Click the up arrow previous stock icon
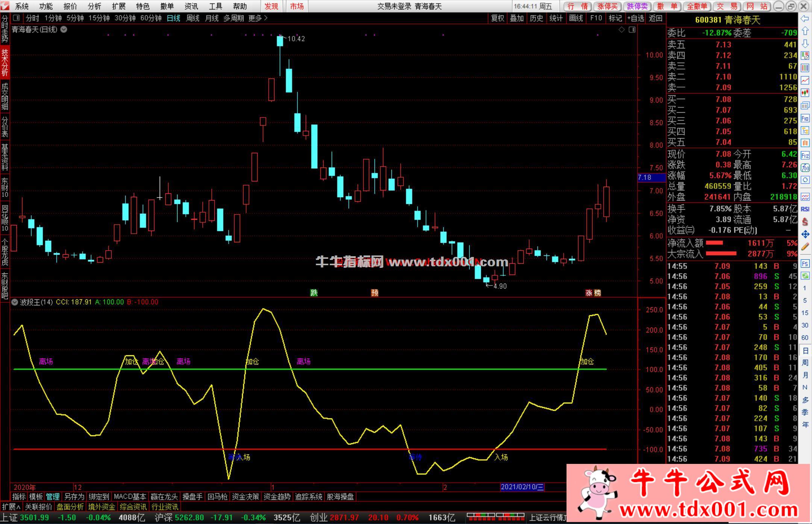This screenshot has width=812, height=524. 805,31
